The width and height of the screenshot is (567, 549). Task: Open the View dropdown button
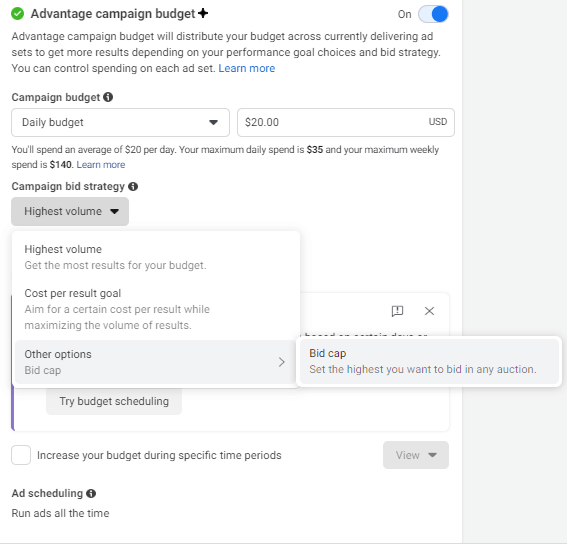(x=416, y=455)
